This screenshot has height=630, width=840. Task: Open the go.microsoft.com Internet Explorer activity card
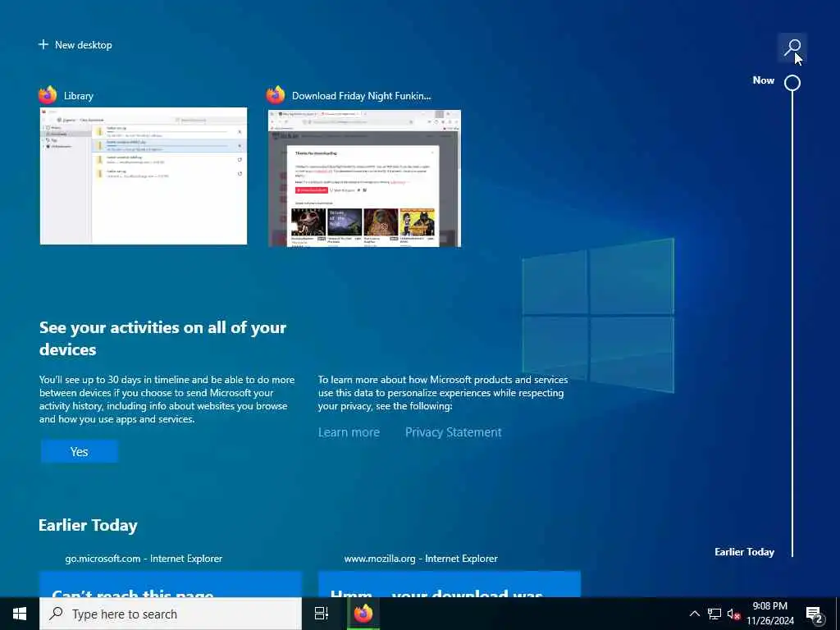point(171,584)
